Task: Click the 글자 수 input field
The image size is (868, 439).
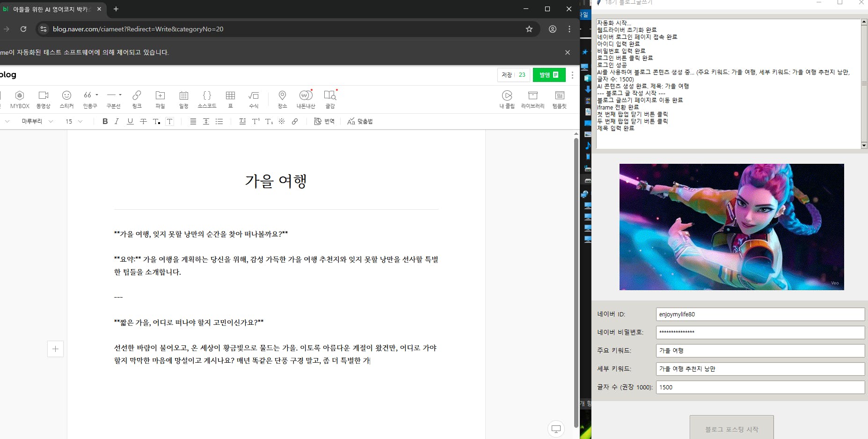Action: point(760,387)
